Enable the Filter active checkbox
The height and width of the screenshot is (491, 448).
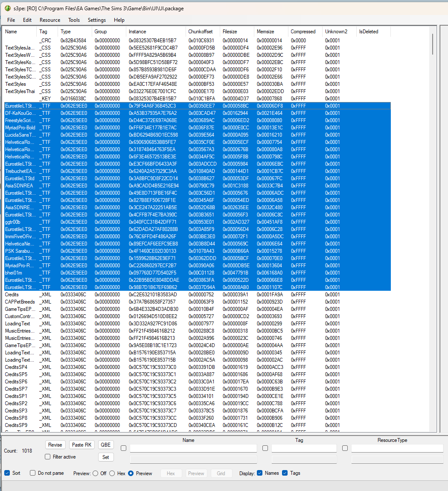coord(48,457)
